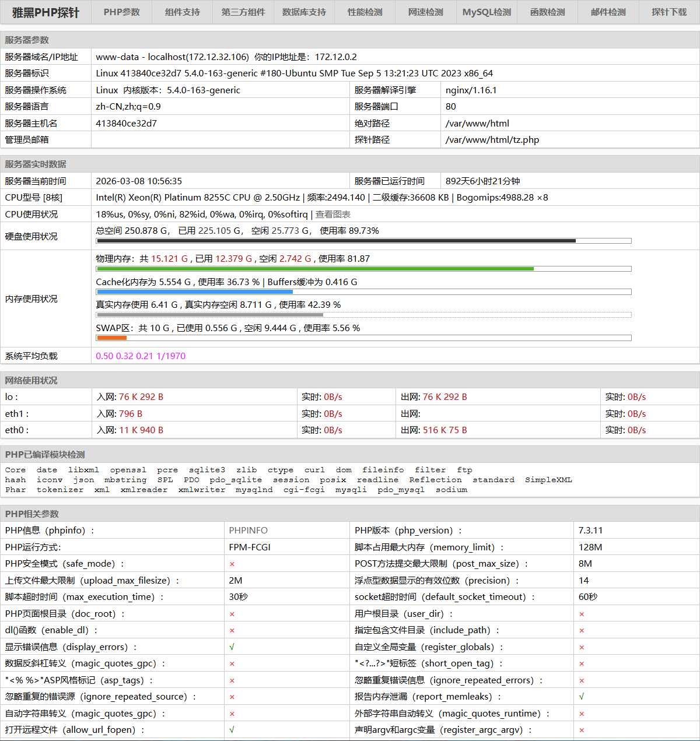
Task: Open the 邮件检测 tab
Action: tap(608, 12)
